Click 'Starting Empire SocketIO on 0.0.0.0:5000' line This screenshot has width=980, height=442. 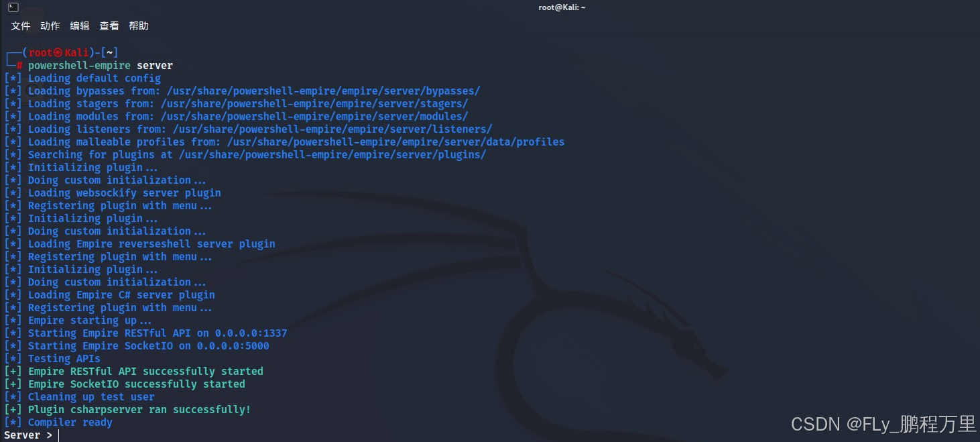[137, 346]
